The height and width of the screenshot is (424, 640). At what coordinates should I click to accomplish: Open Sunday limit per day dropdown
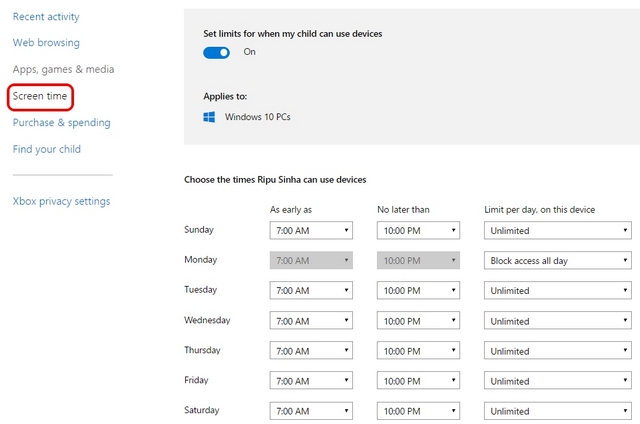coord(558,231)
